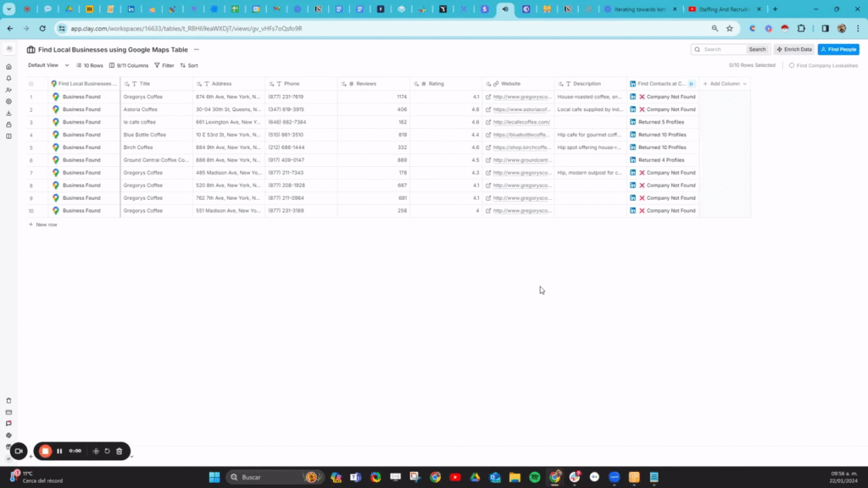Image resolution: width=868 pixels, height=488 pixels.
Task: Open the home icon in left sidebar
Action: (8, 67)
